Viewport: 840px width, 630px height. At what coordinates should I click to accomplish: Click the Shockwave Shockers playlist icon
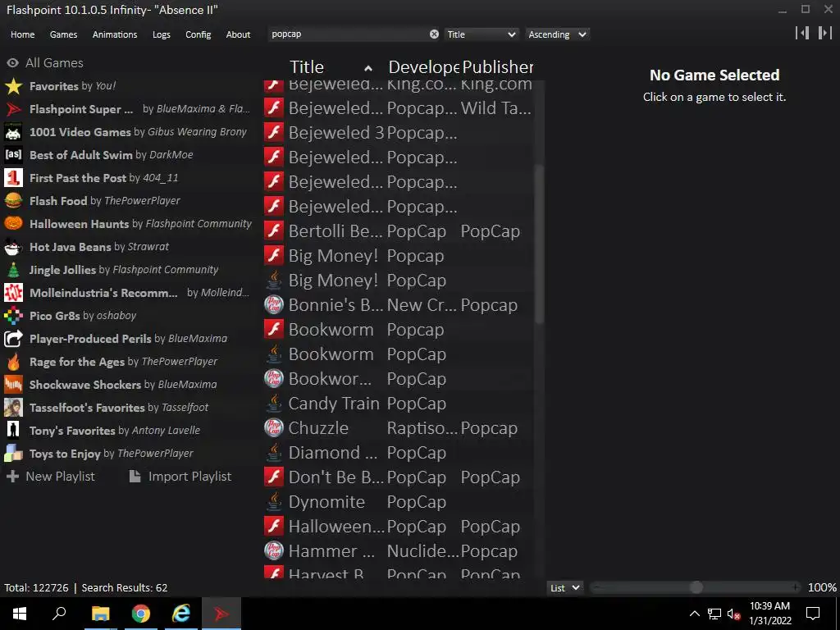pyautogui.click(x=13, y=385)
